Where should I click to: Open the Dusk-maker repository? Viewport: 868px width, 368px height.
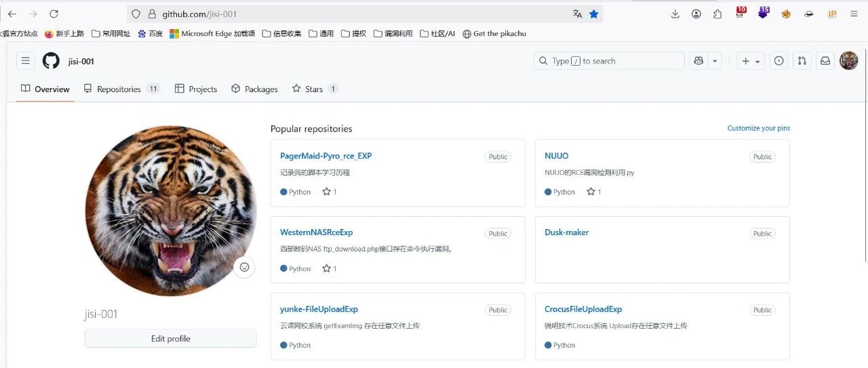pyautogui.click(x=566, y=232)
